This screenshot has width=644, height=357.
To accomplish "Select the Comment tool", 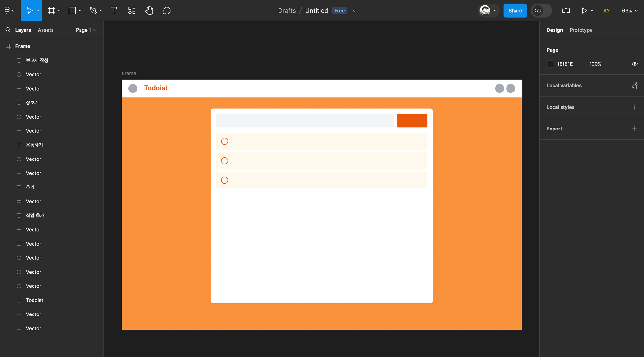I will point(166,11).
